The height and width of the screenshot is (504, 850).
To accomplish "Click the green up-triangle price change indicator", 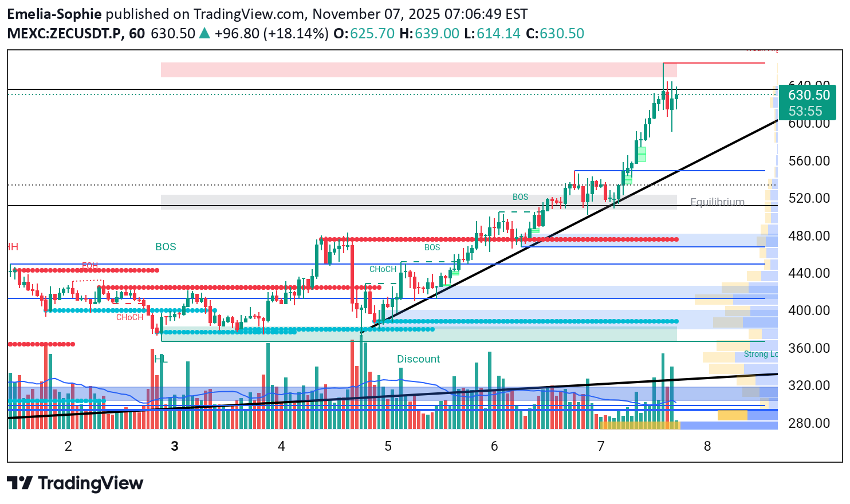I will [x=204, y=34].
